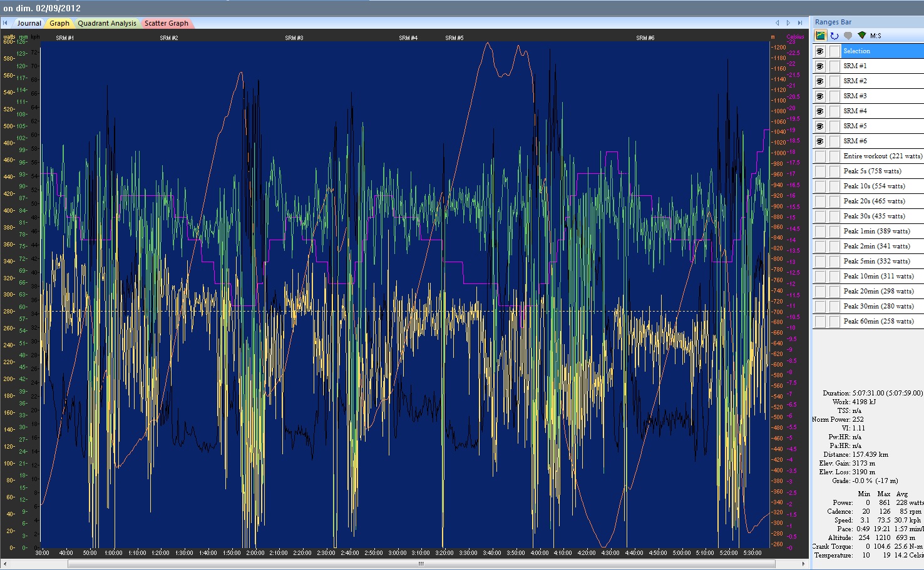The image size is (924, 570).
Task: Click the SRM #3 marker above the graph
Action: coord(294,38)
